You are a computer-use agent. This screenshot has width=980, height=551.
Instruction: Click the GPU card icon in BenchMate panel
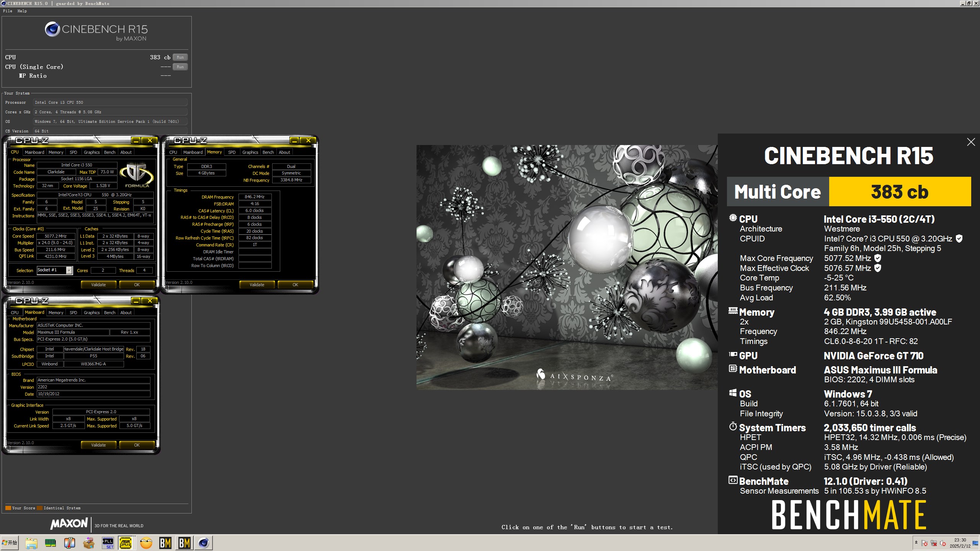tap(733, 355)
